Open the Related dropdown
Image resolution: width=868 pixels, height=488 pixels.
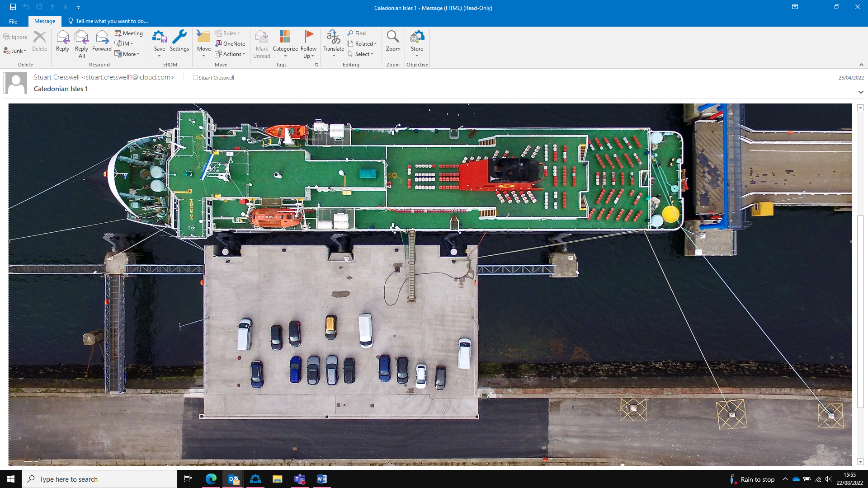[x=363, y=43]
